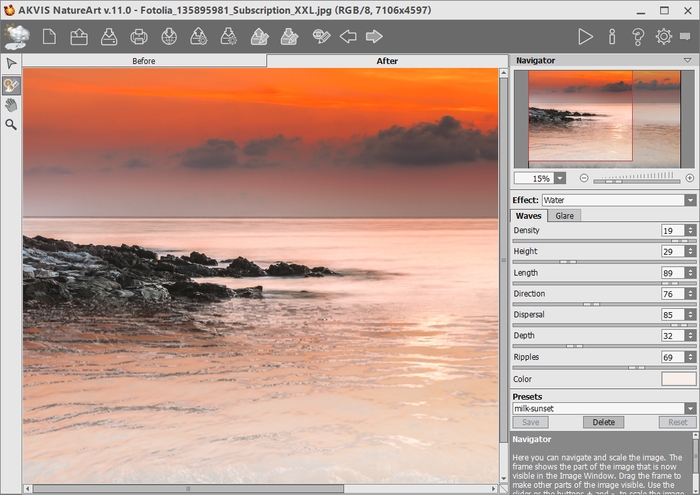The image size is (700, 495).
Task: Click the Length value stepper arrows
Action: coord(691,273)
